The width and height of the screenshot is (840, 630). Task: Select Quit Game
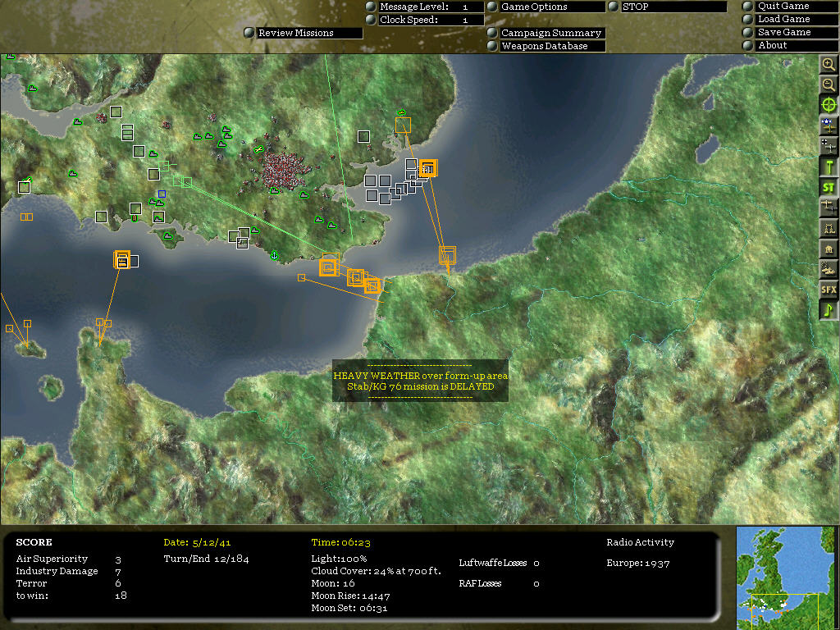(797, 6)
